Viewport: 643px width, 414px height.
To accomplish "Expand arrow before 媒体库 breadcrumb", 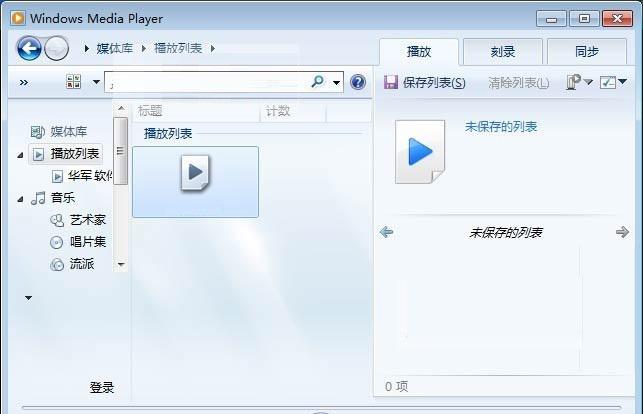I will tap(87, 48).
